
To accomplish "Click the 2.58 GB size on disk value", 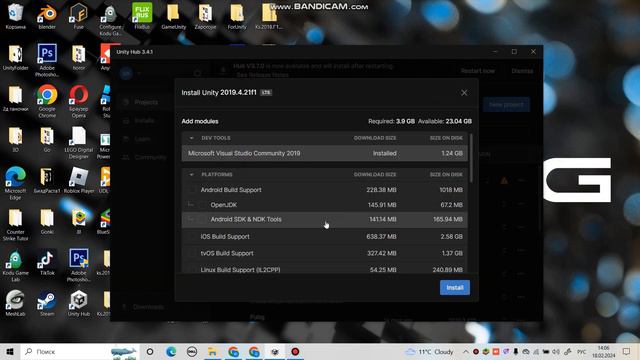I will click(452, 236).
